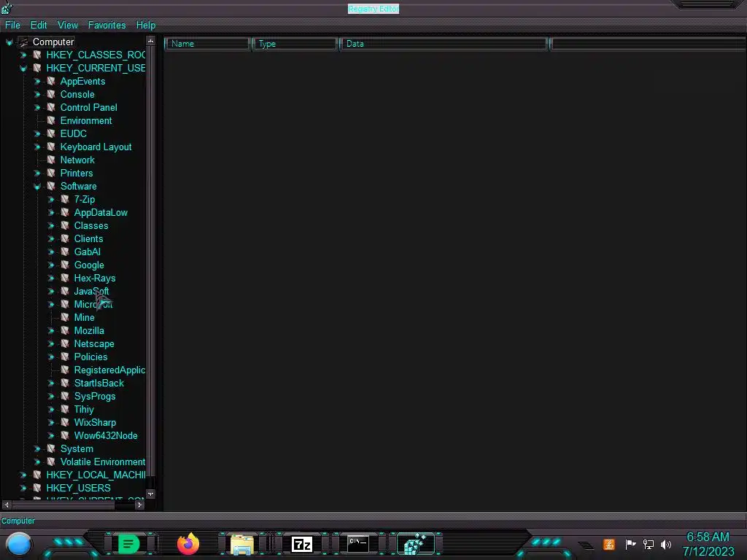This screenshot has height=560, width=747.
Task: Open the green notes app in taskbar
Action: pos(128,544)
